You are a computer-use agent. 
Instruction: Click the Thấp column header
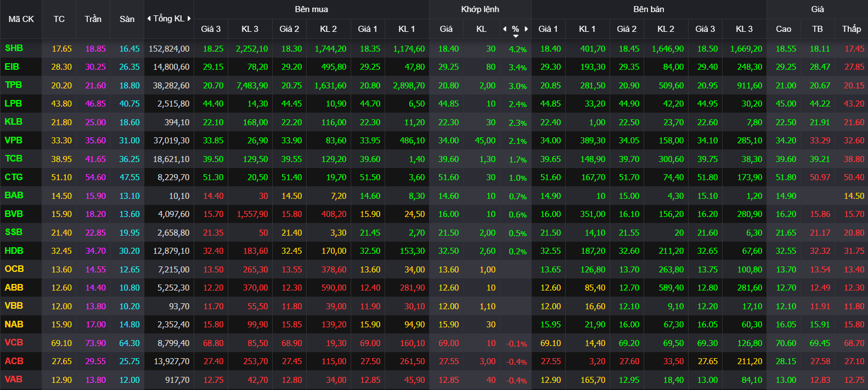click(x=852, y=29)
